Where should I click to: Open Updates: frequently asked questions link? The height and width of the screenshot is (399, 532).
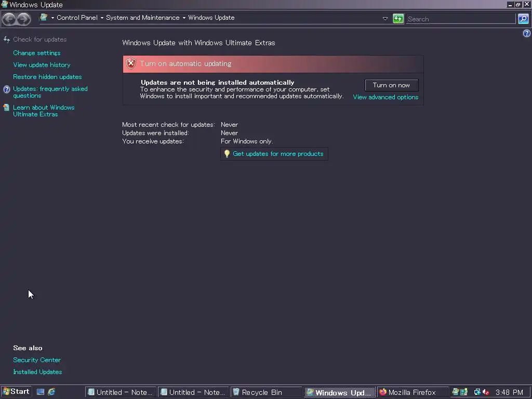coord(50,92)
